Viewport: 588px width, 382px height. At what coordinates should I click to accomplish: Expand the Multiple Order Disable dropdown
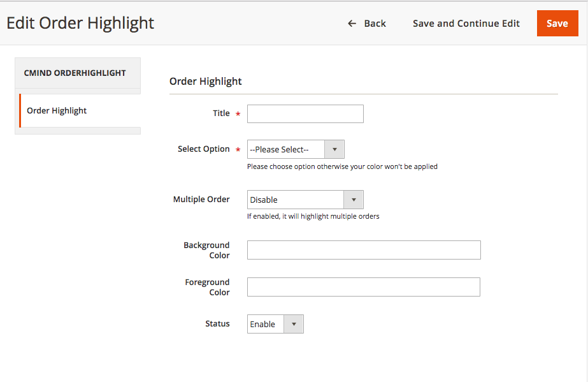point(296,200)
